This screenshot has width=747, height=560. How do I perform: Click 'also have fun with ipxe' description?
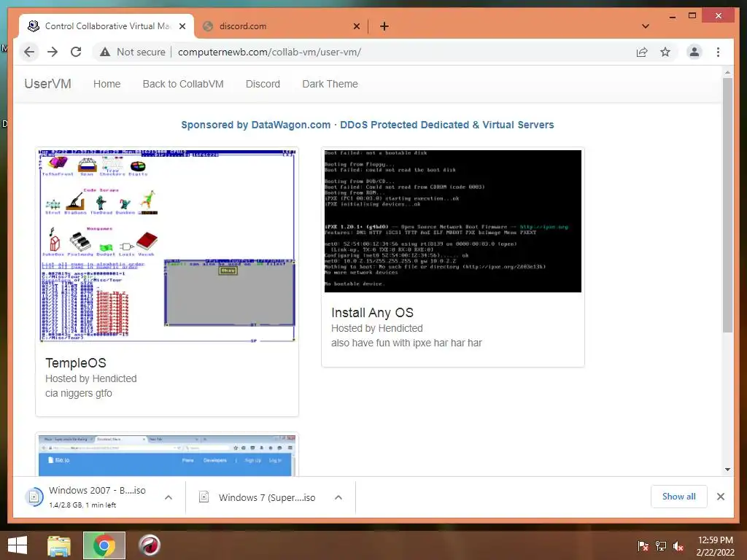pyautogui.click(x=406, y=343)
